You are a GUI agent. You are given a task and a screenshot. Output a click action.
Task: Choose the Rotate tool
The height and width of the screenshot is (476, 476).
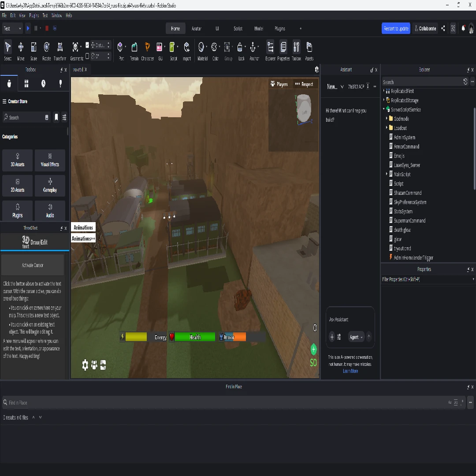(x=46, y=50)
